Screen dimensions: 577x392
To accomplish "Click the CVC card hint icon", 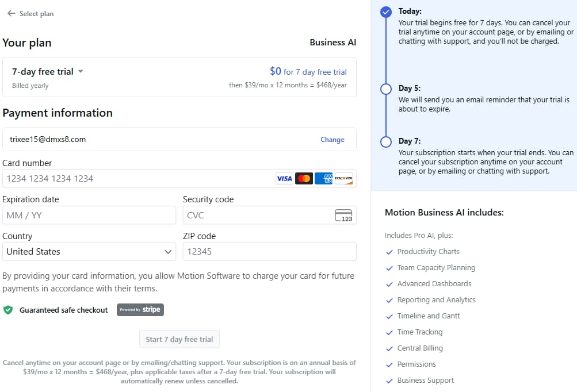I will click(343, 215).
